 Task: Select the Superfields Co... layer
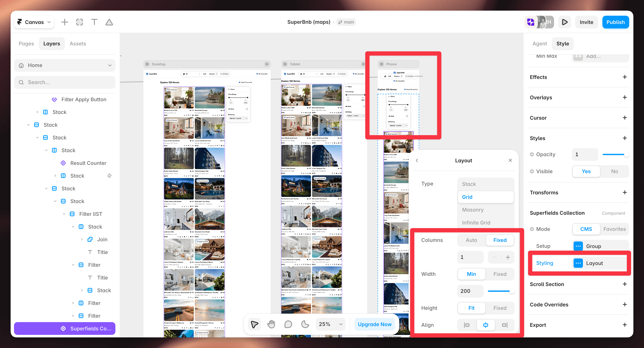pyautogui.click(x=64, y=328)
